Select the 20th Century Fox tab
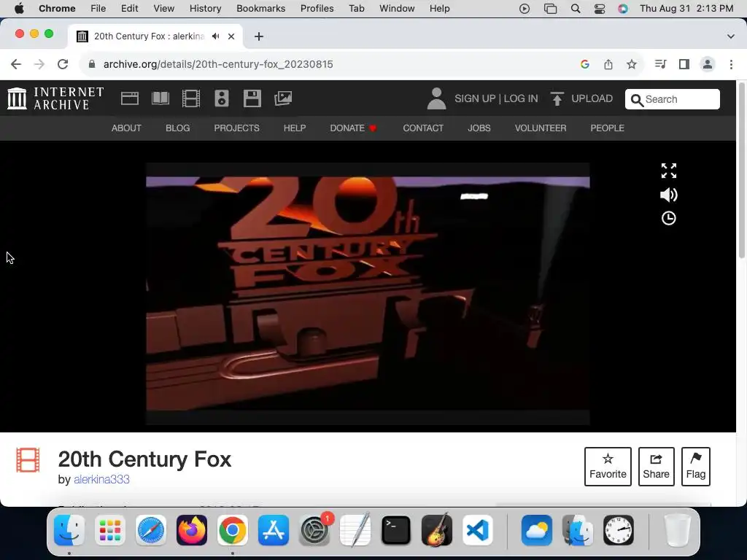The image size is (747, 560). click(155, 36)
